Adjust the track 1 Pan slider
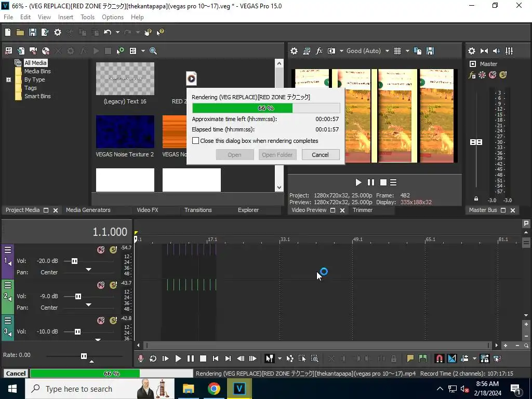Image resolution: width=532 pixels, height=399 pixels. tap(88, 270)
